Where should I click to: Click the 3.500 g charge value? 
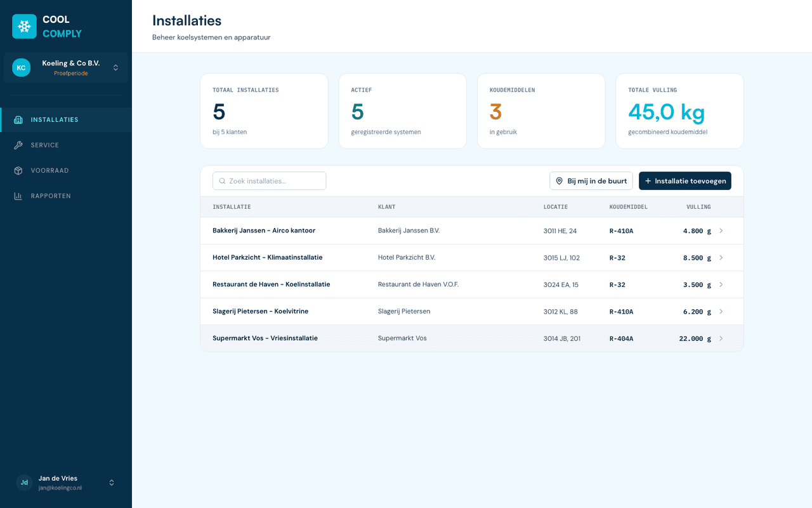[697, 285]
